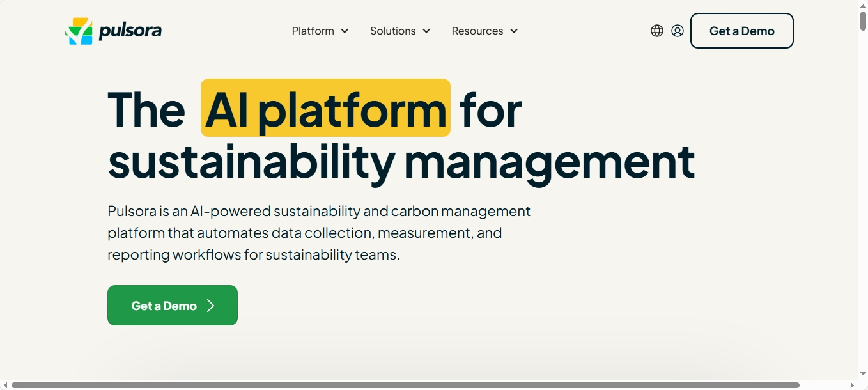Expand the Resources menu
The image size is (868, 390).
coord(484,31)
